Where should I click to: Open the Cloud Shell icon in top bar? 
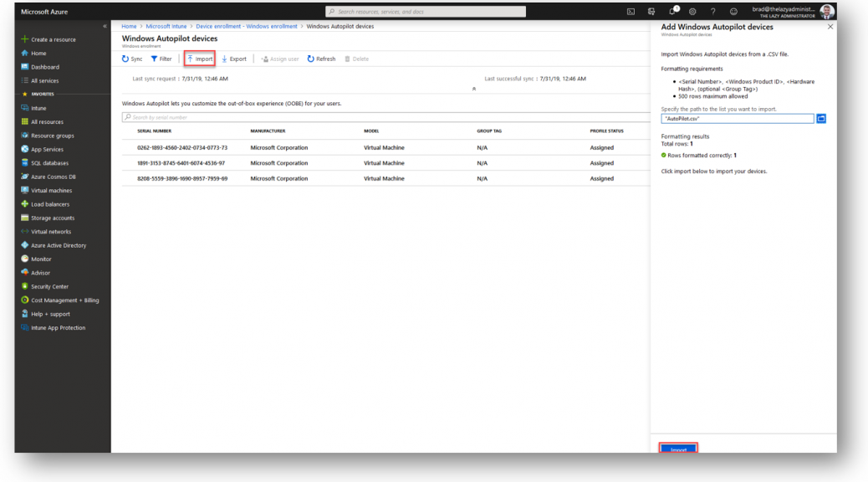click(631, 12)
